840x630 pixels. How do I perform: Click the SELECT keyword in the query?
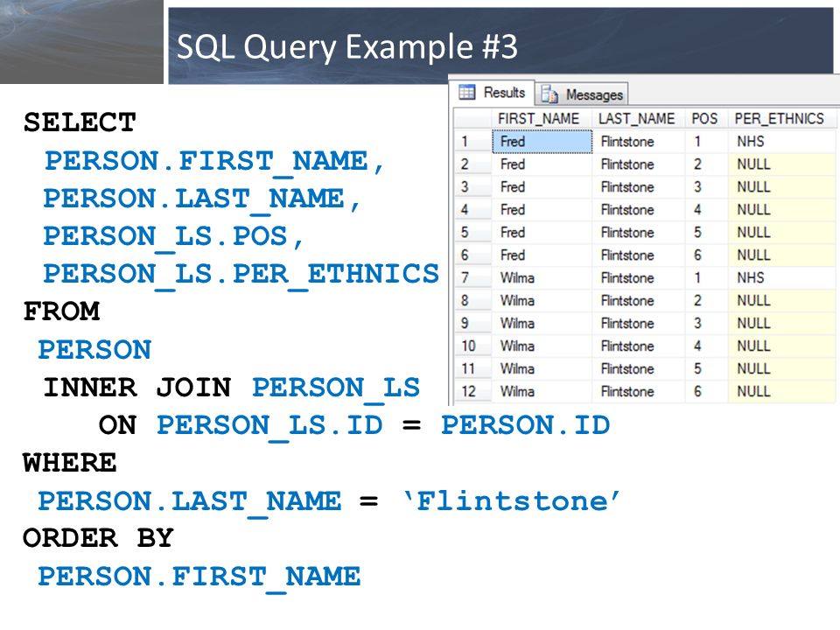(80, 122)
